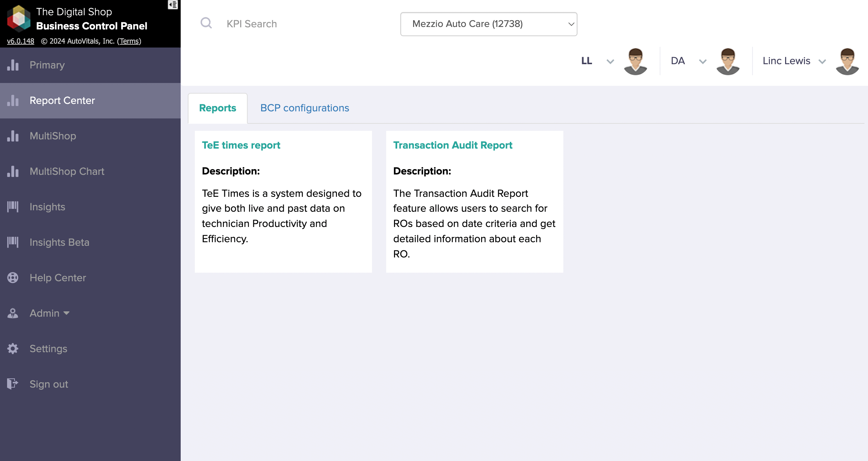Screen dimensions: 868x461
Task: Expand the Linc Lewis chevron dropdown
Action: pos(822,62)
